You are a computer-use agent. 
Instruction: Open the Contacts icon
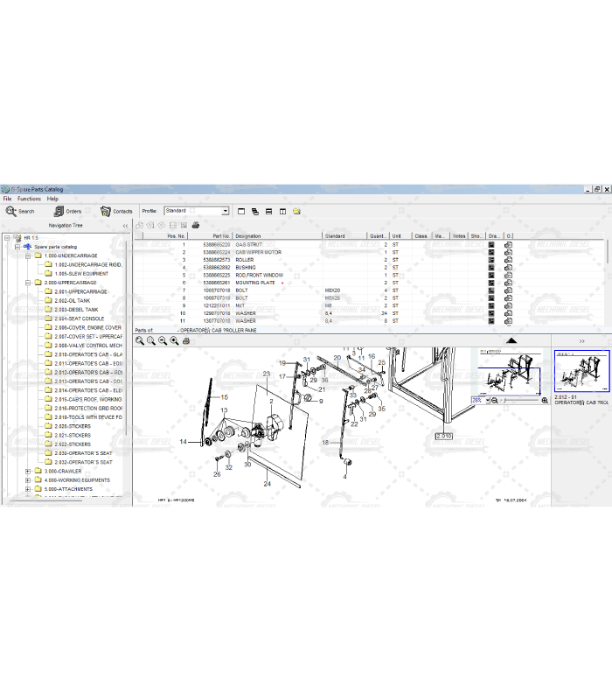[x=116, y=211]
